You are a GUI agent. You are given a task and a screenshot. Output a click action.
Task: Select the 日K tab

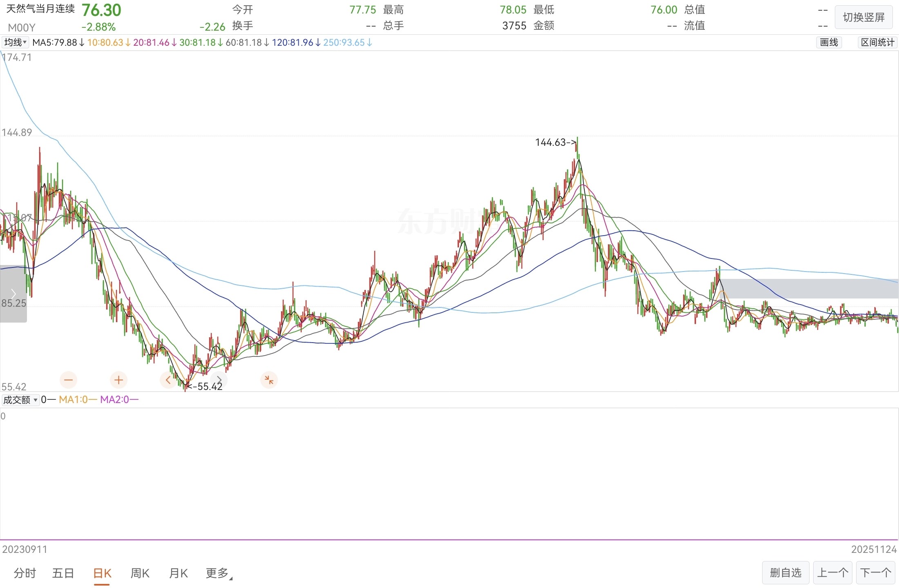(102, 573)
